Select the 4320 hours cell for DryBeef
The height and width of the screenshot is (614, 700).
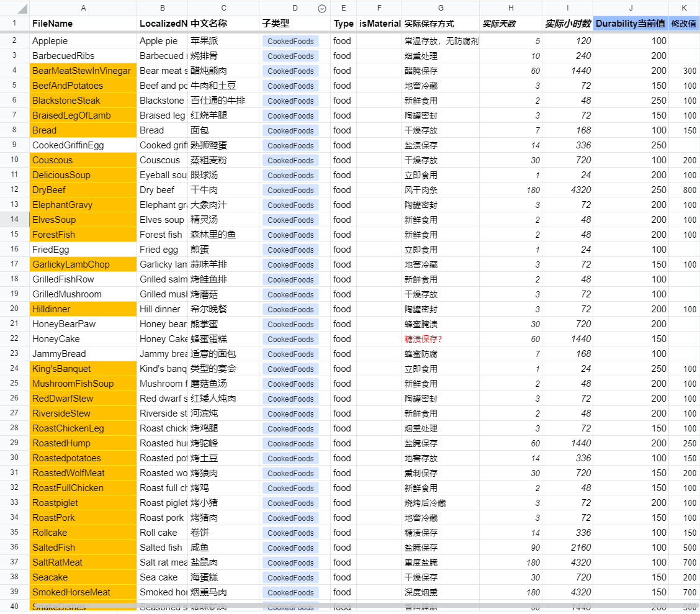[x=567, y=190]
